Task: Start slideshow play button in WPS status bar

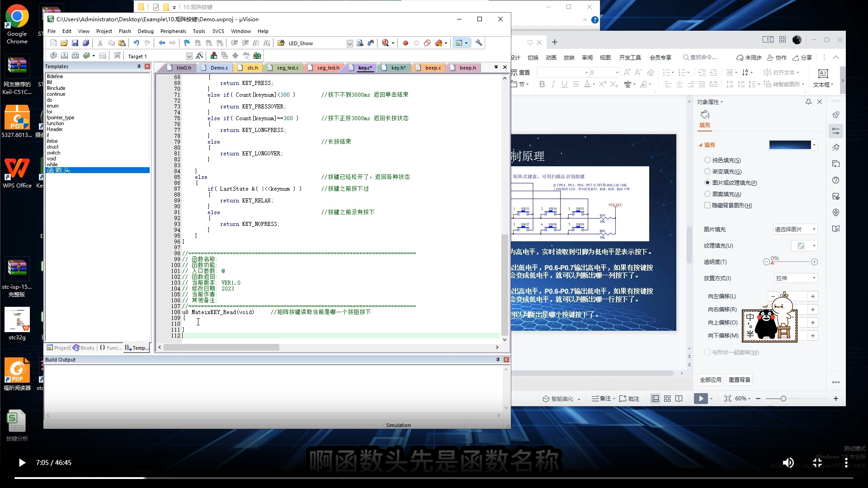Action: (701, 399)
